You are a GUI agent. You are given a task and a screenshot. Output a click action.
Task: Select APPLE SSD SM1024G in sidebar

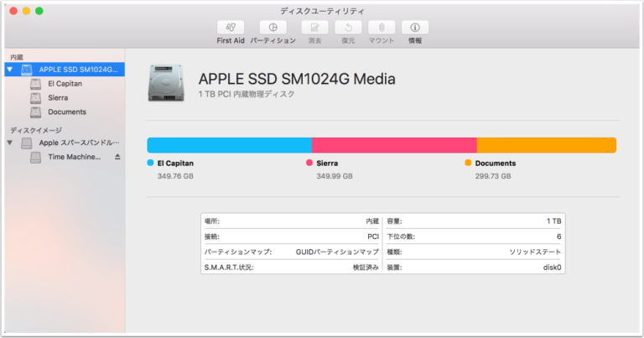(x=65, y=70)
